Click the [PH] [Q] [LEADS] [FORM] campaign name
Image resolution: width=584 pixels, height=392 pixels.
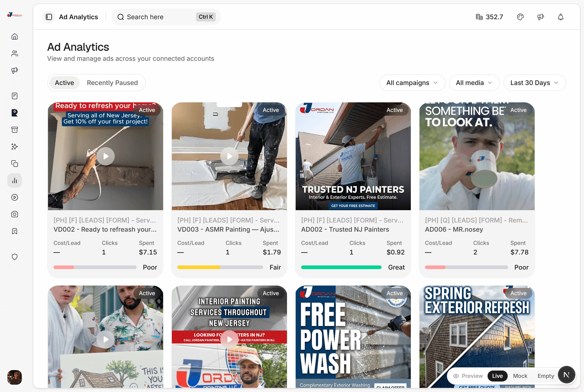coord(476,220)
